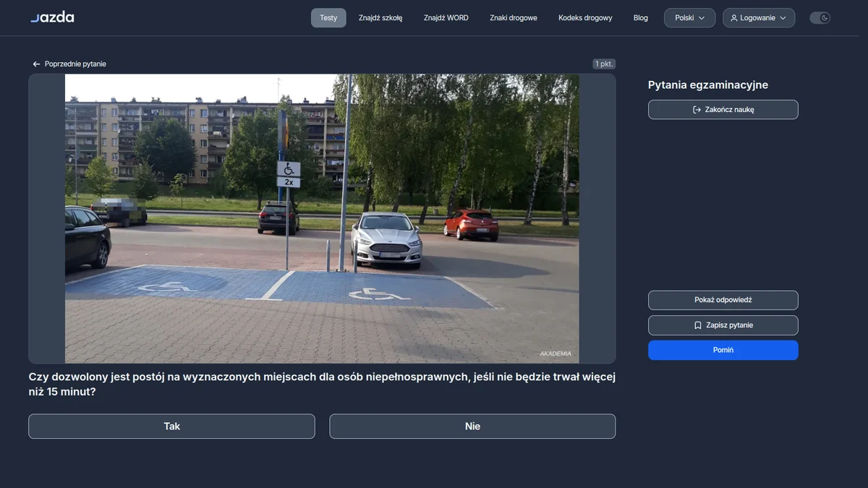Click the Jazda logo
Screen dimensions: 868x488
pyautogui.click(x=52, y=17)
